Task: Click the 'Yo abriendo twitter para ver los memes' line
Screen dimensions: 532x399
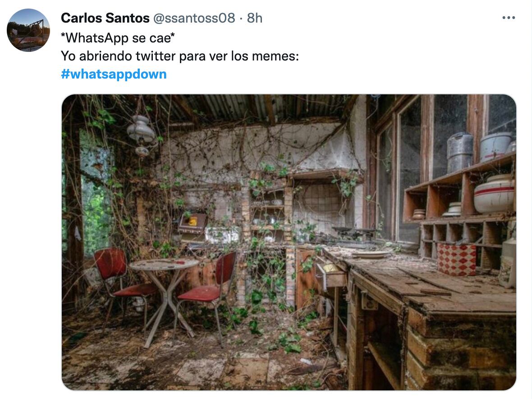Action: tap(180, 56)
